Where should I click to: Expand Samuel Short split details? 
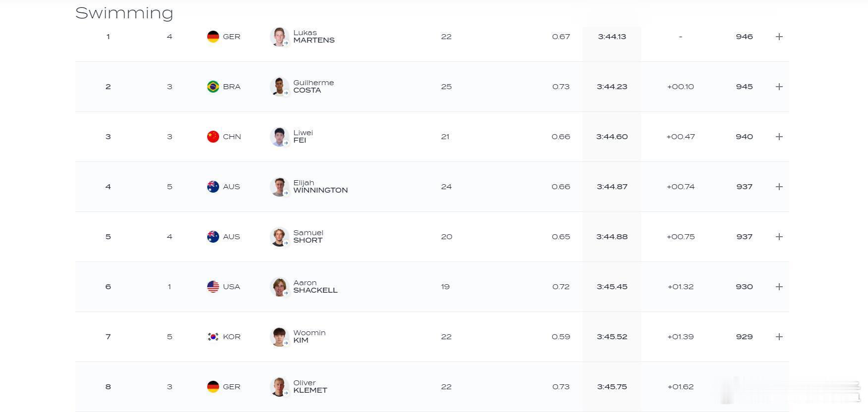click(779, 237)
